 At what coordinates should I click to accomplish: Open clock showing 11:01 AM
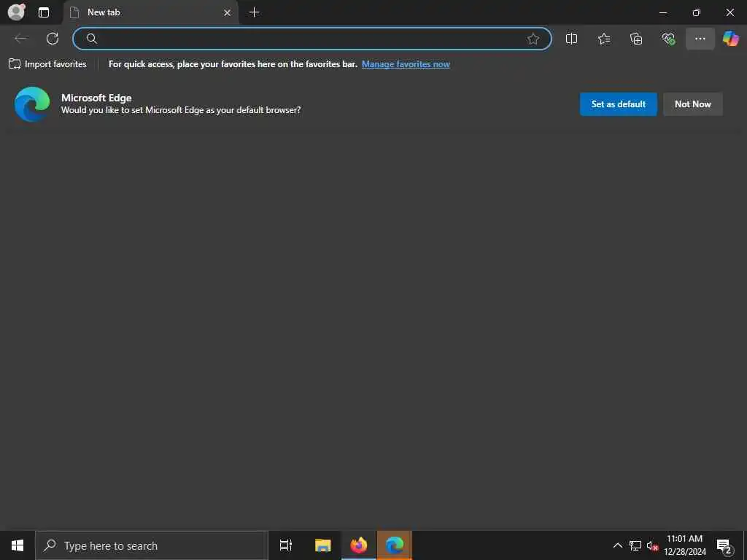684,545
